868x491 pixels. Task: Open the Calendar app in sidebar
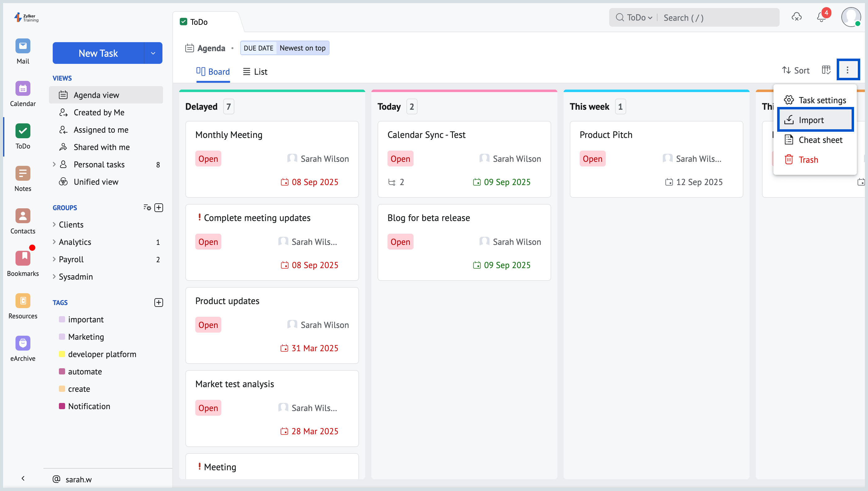(x=23, y=89)
